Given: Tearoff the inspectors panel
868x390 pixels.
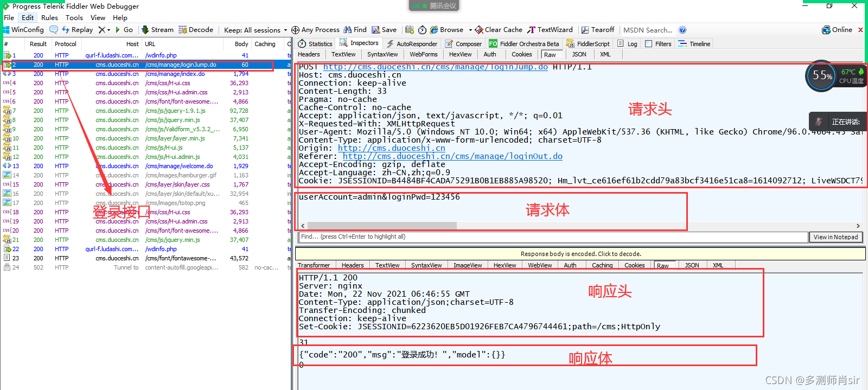Looking at the screenshot, I should tap(598, 30).
